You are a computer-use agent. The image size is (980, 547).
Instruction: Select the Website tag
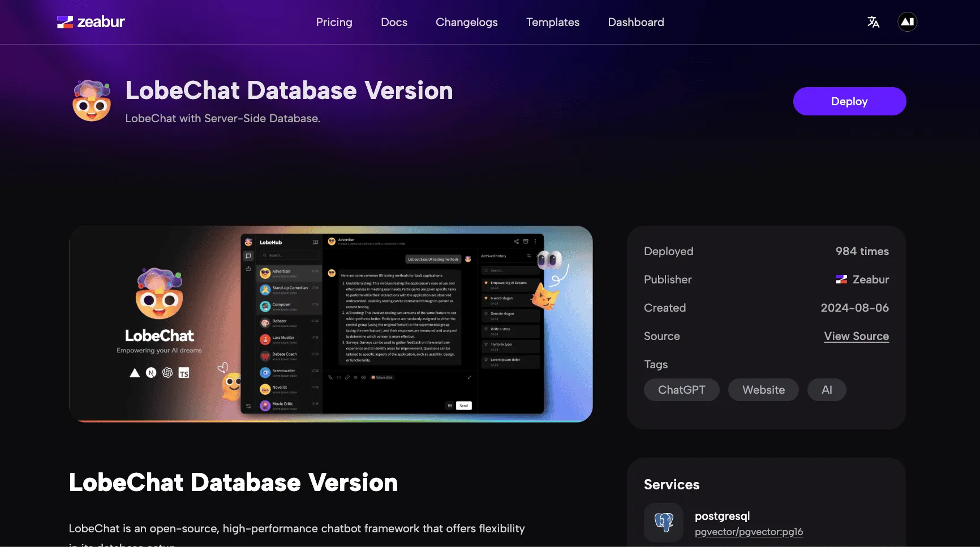(x=763, y=390)
